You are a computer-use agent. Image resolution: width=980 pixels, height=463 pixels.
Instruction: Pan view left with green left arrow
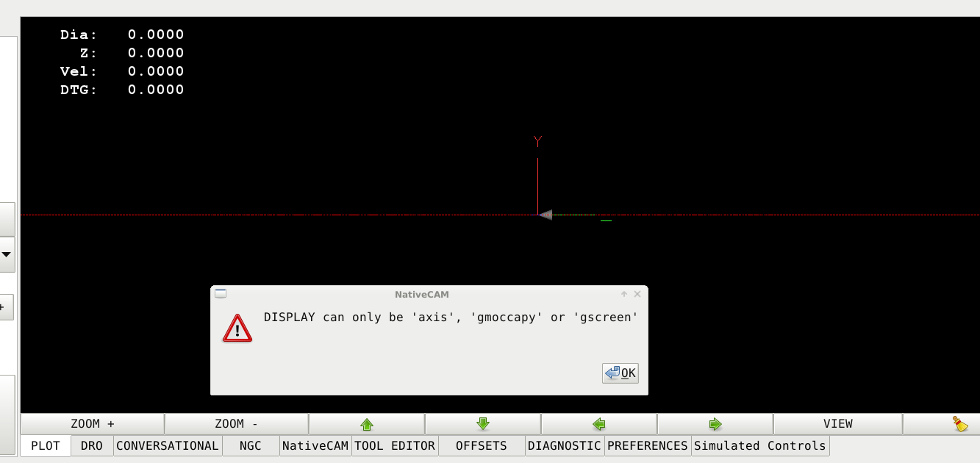click(599, 424)
